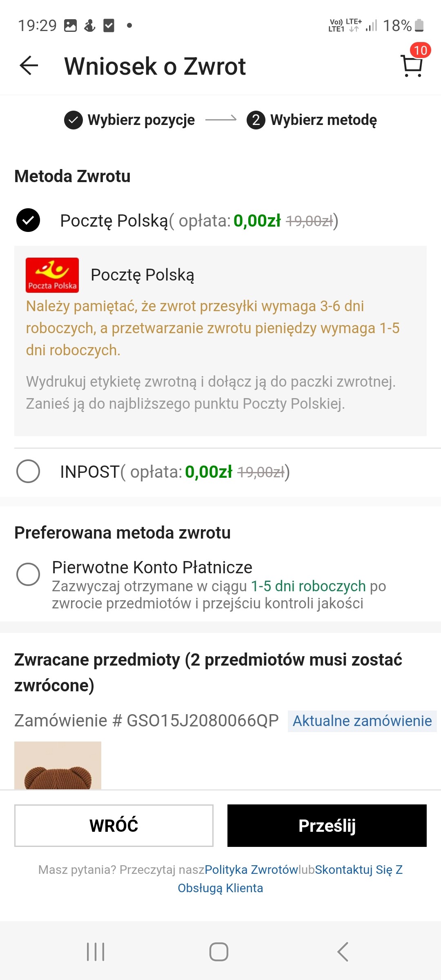
Task: Tap the step 2 number icon
Action: pos(256,120)
